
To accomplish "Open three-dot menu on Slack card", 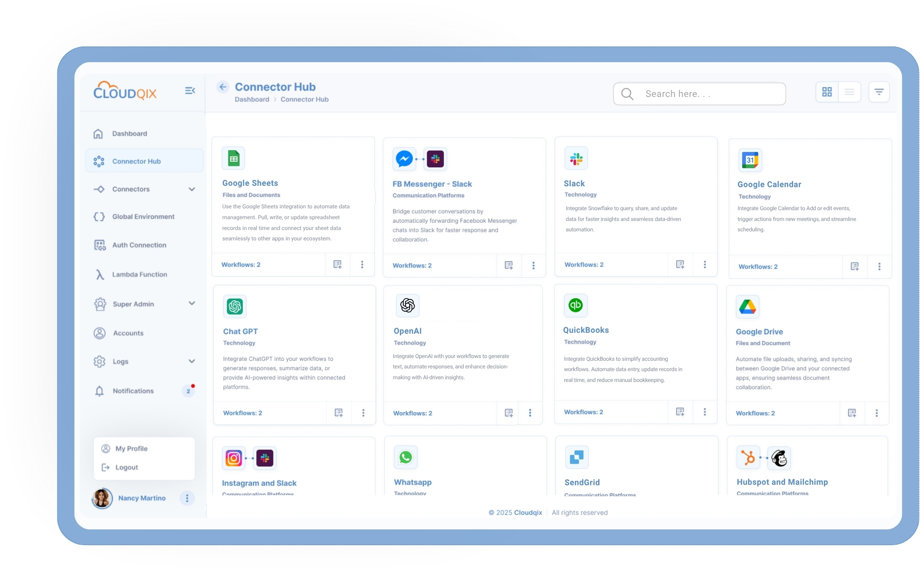I will pyautogui.click(x=704, y=265).
